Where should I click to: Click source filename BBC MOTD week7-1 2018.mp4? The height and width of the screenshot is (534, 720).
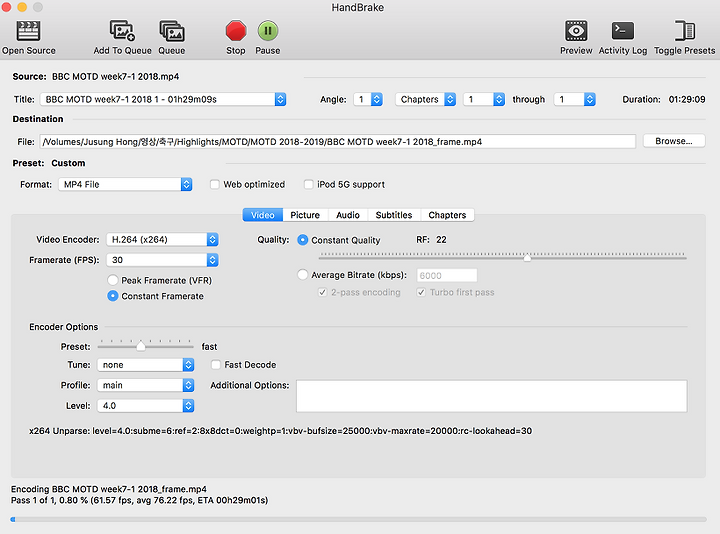[115, 76]
